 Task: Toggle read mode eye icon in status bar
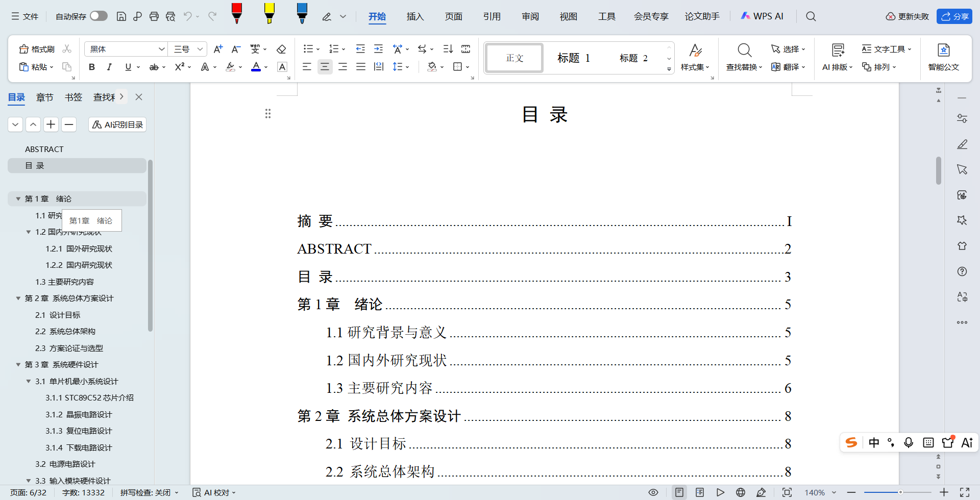point(653,492)
